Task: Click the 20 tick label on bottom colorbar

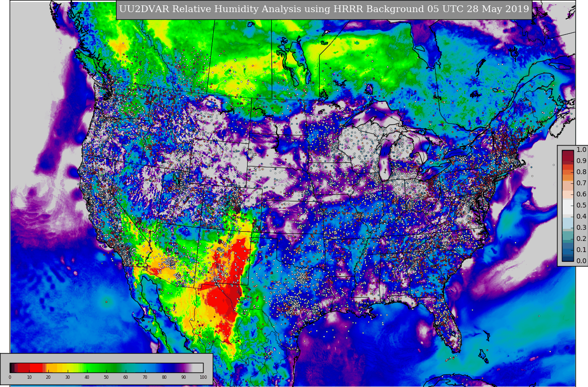Action: click(48, 377)
